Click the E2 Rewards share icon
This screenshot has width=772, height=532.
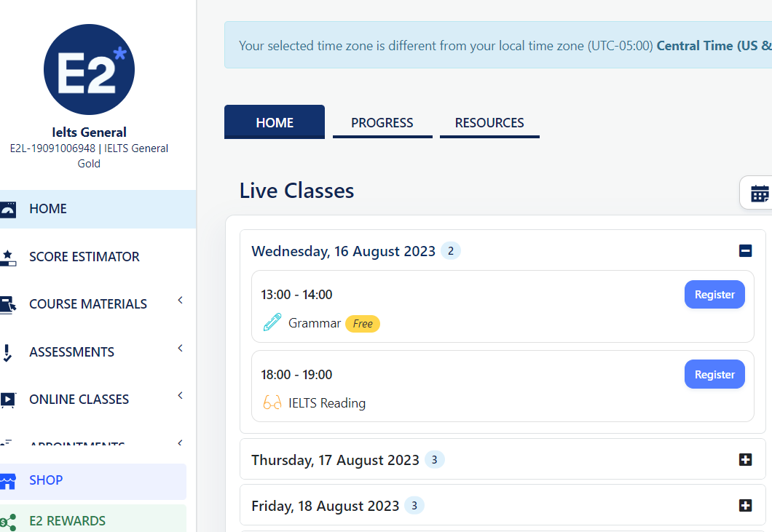tap(8, 521)
